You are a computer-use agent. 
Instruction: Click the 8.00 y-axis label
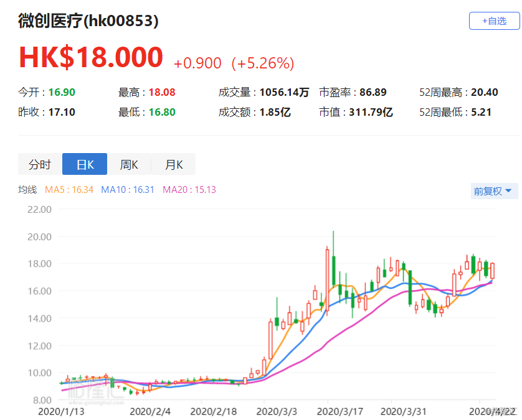pyautogui.click(x=42, y=400)
